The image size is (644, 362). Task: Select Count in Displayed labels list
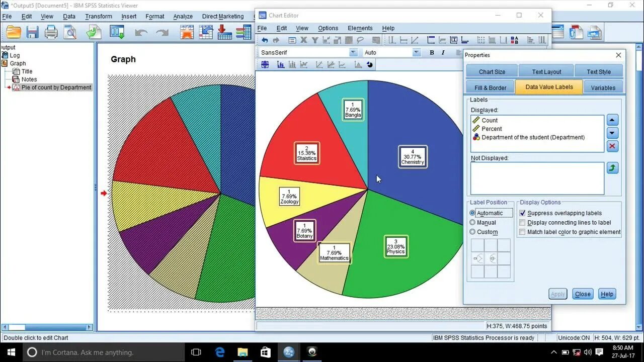490,121
